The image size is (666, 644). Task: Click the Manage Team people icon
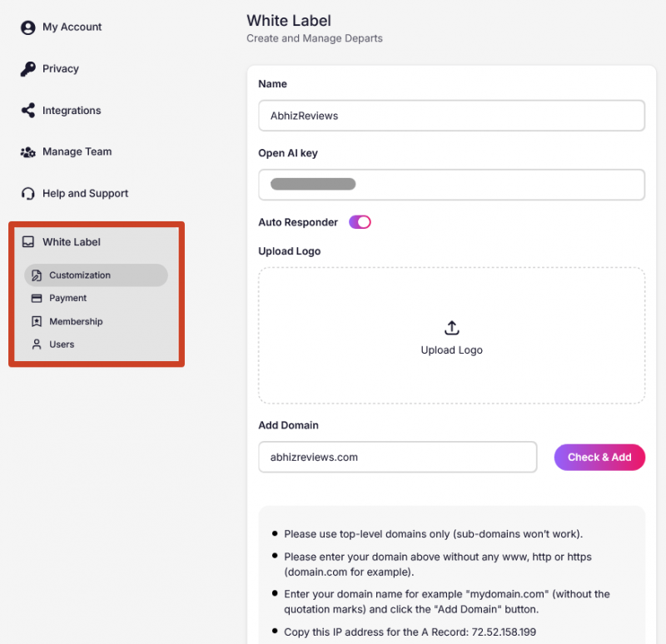pos(28,152)
